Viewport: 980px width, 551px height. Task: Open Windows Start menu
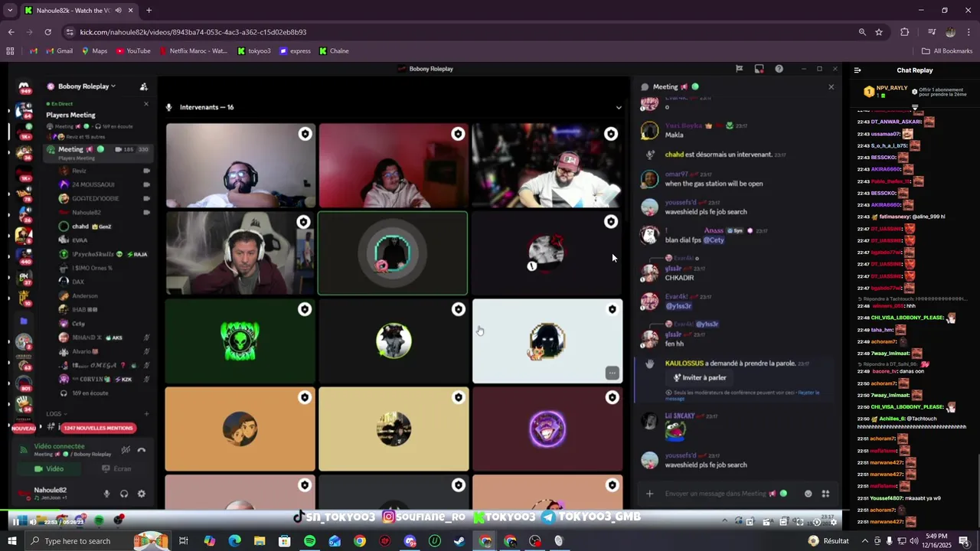click(x=12, y=541)
